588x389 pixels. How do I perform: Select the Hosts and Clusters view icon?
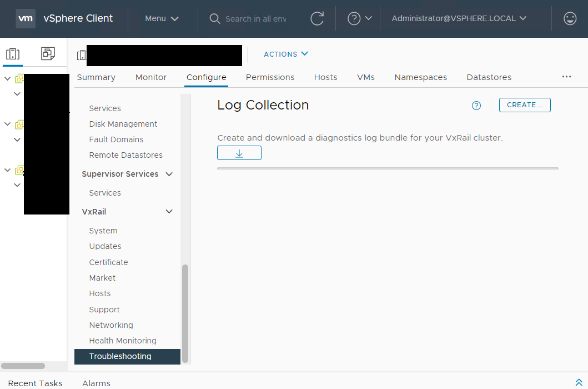click(x=13, y=54)
